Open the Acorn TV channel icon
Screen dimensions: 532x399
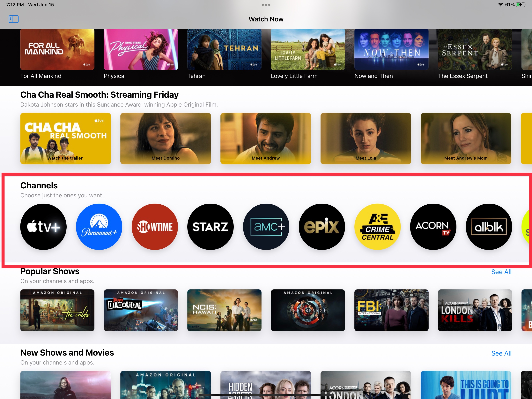coord(433,227)
